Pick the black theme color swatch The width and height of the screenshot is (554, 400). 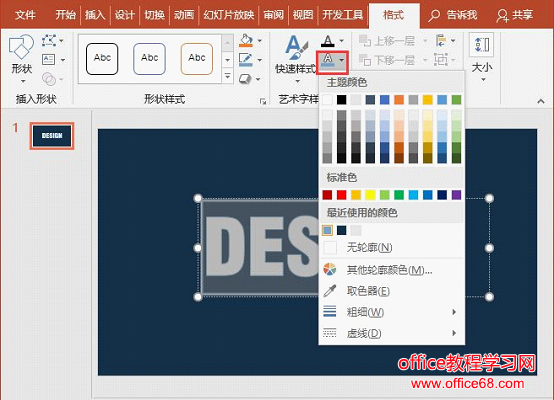point(342,100)
